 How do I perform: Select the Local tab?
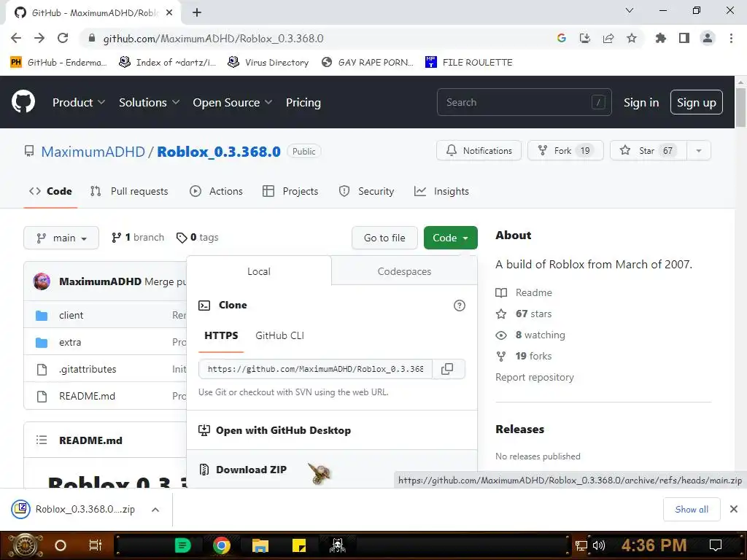[x=259, y=271]
